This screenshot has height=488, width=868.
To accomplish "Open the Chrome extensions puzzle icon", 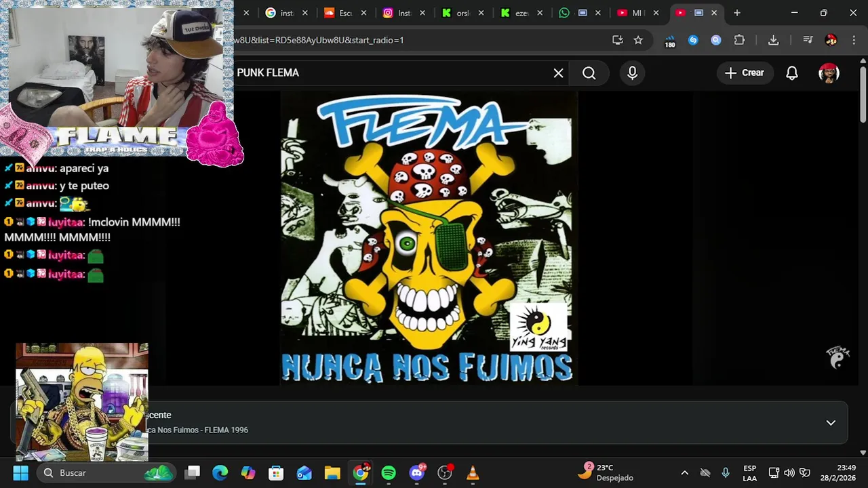I will click(x=740, y=40).
